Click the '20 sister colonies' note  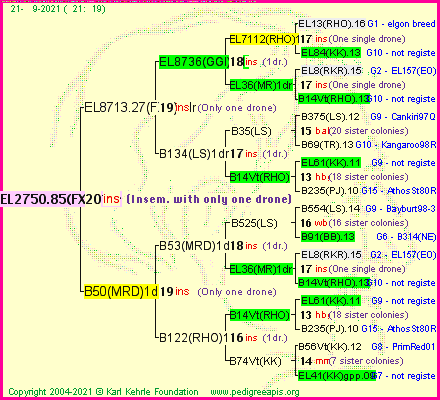click(369, 131)
